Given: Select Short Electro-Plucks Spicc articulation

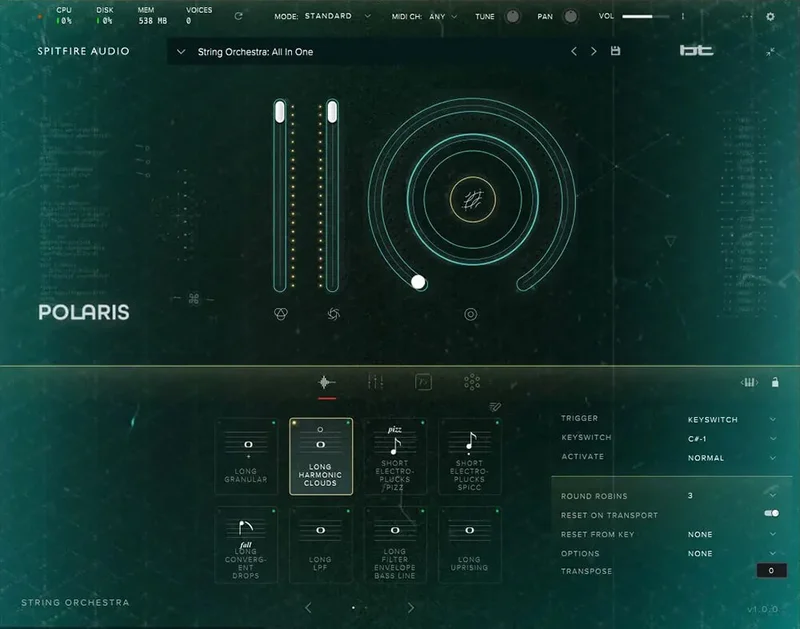Looking at the screenshot, I should (x=470, y=456).
